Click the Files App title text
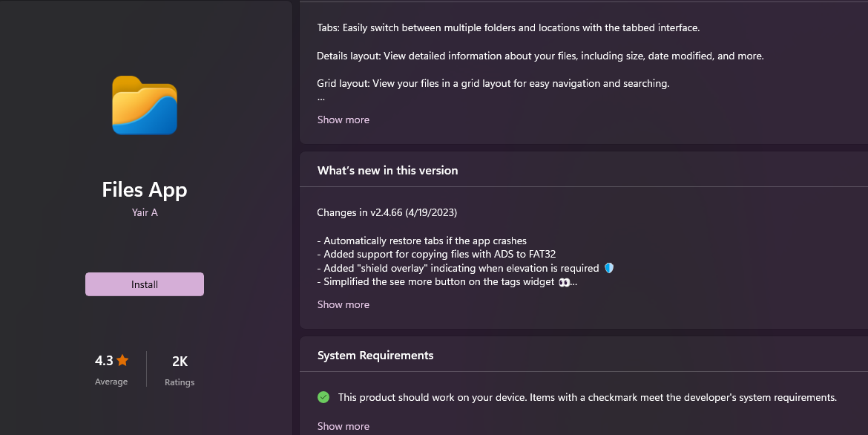Viewport: 868px width, 435px height. tap(145, 190)
